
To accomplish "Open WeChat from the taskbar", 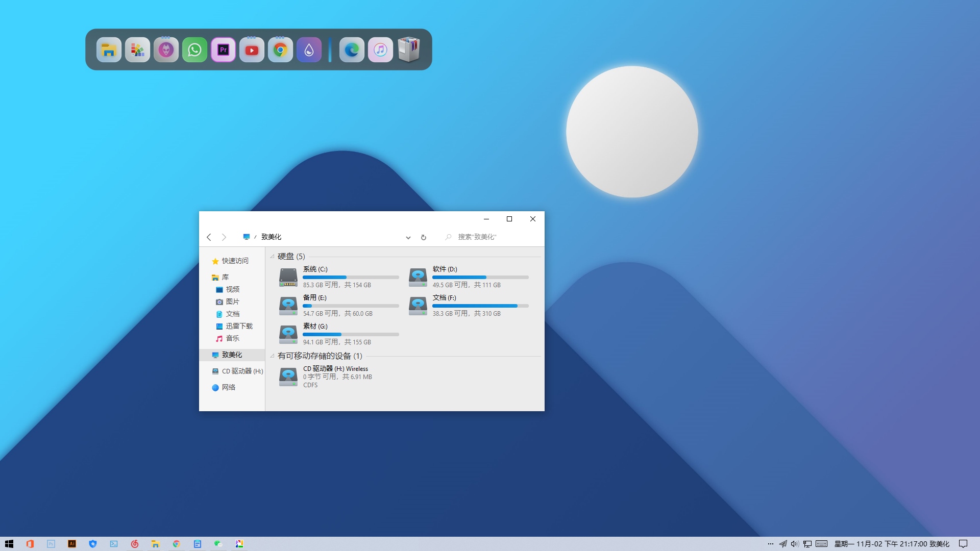I will (x=218, y=544).
